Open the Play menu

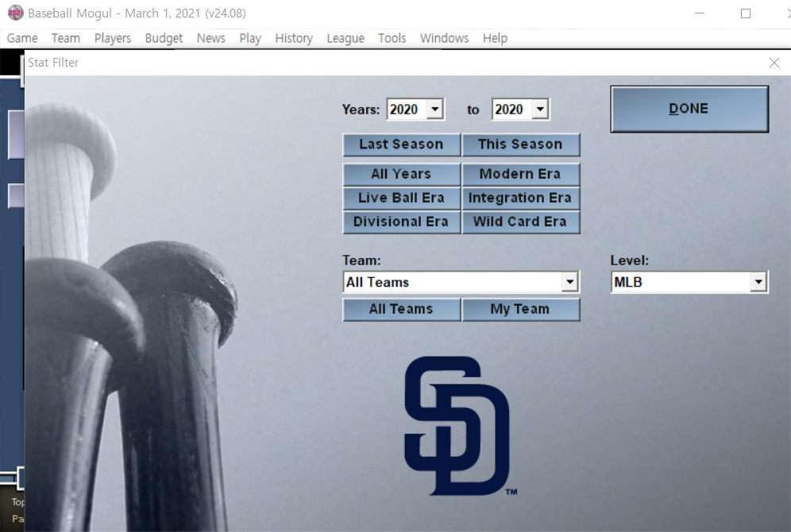coord(249,38)
